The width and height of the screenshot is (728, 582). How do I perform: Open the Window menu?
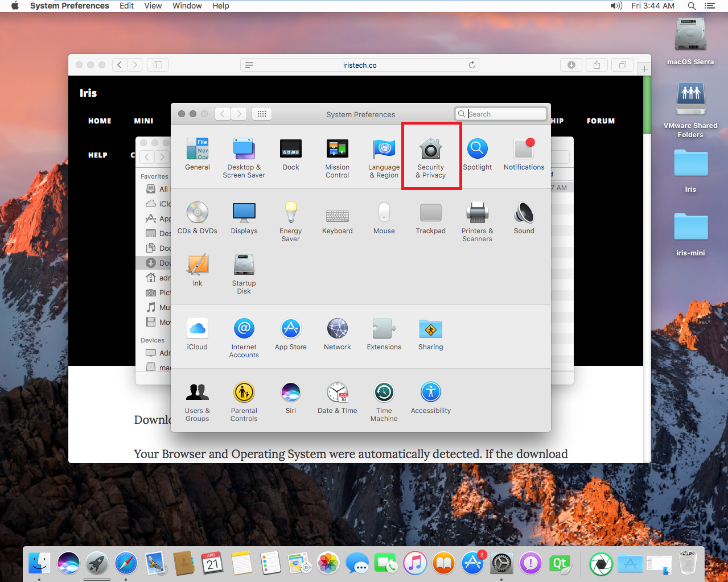[187, 6]
